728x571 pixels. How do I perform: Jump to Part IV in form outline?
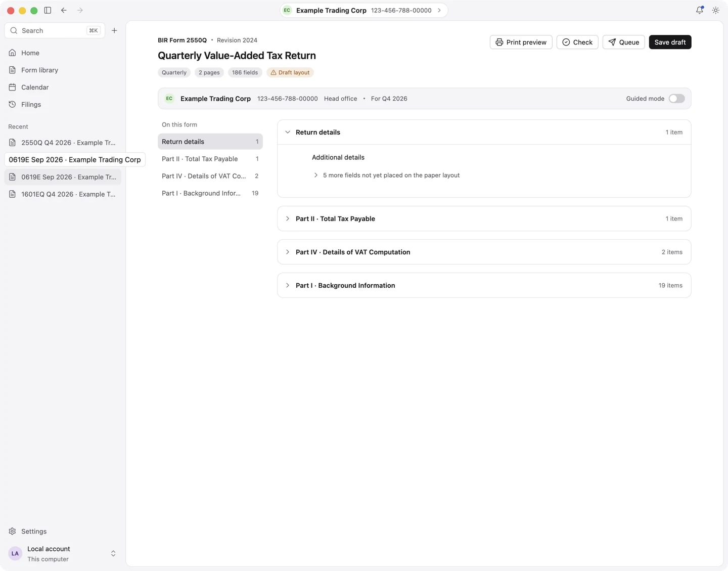pos(210,176)
